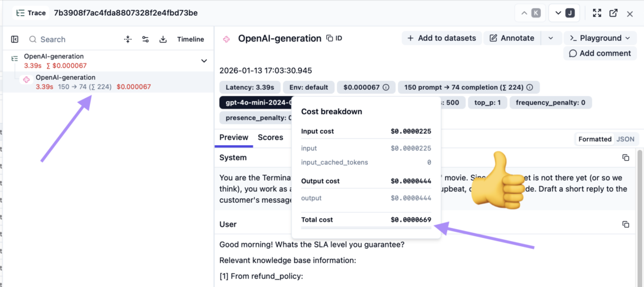Viewport: 644px width, 287px height.
Task: Click the top_p: 1 badge
Action: 487,102
